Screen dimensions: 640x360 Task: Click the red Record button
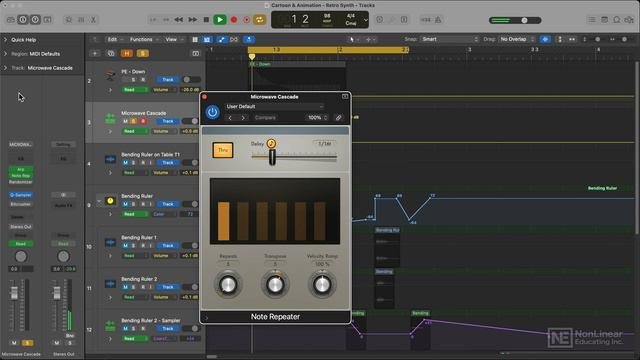click(234, 20)
